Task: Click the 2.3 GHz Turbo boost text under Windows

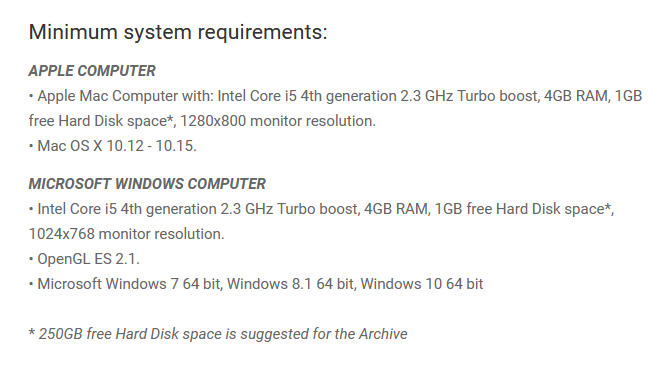Action: click(289, 209)
